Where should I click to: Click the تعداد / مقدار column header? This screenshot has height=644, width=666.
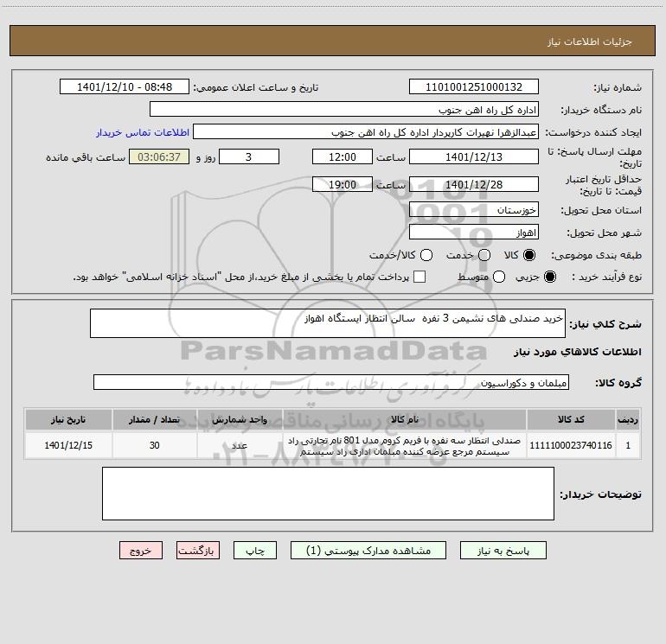(154, 419)
